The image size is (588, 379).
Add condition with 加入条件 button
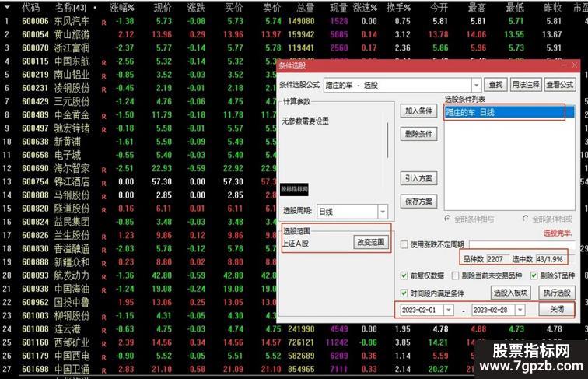tap(418, 111)
